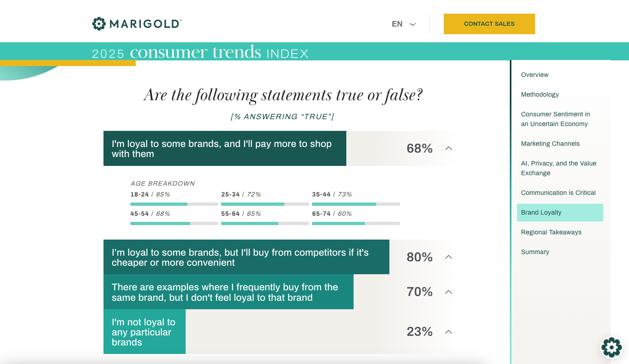
Task: Open the flower cookie-settings badge at bottom right
Action: pyautogui.click(x=612, y=347)
